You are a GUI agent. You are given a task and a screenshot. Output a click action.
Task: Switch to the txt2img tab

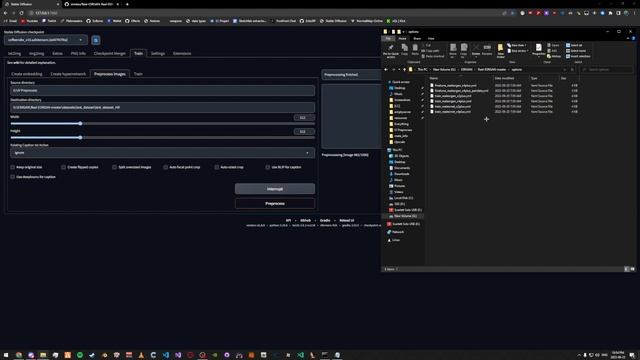tap(14, 53)
